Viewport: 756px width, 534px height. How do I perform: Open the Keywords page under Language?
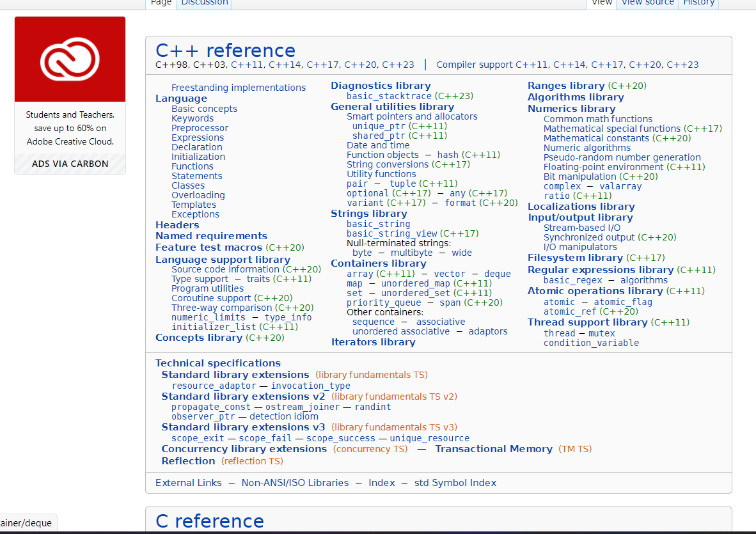(x=193, y=118)
